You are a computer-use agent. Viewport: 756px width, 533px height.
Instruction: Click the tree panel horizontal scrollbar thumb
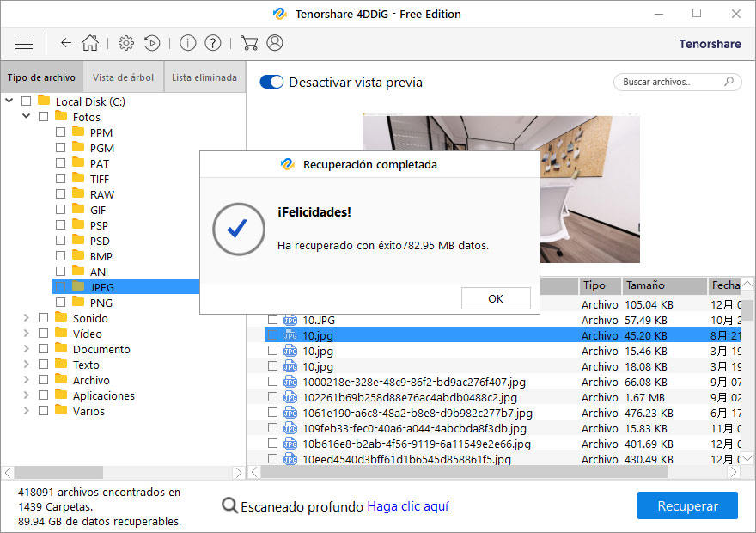[58, 472]
